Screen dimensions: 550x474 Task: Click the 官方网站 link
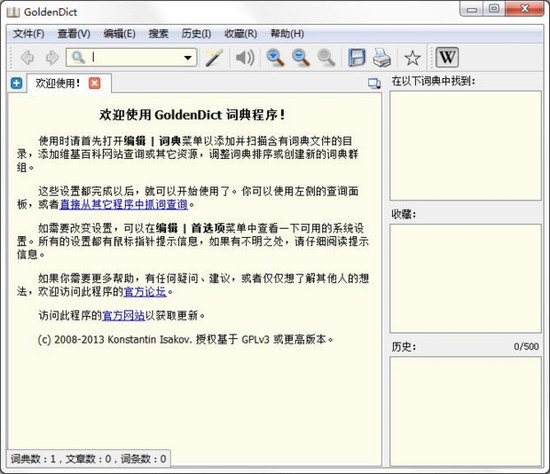point(123,315)
